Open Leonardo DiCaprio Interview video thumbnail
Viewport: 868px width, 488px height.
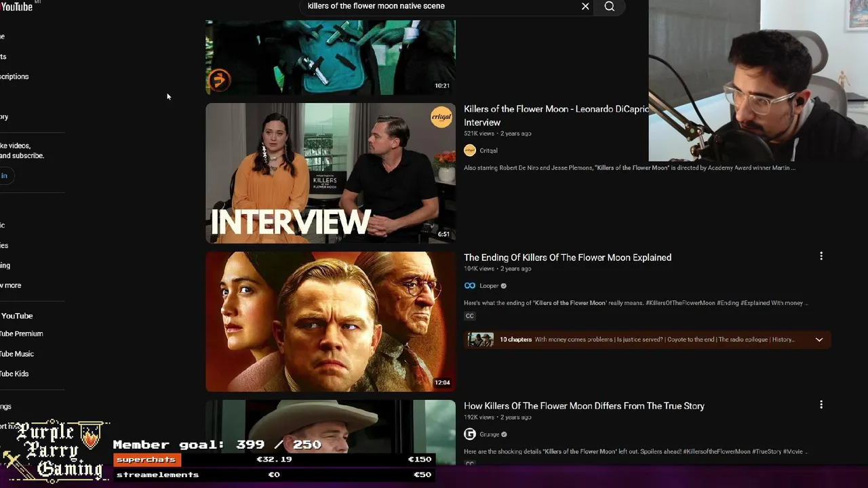tap(330, 173)
